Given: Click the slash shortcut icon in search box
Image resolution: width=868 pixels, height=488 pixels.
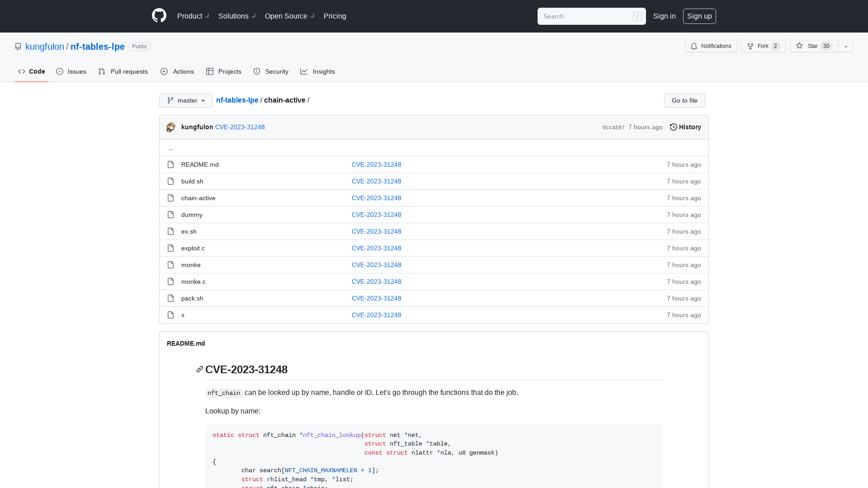Looking at the screenshot, I should coord(637,16).
